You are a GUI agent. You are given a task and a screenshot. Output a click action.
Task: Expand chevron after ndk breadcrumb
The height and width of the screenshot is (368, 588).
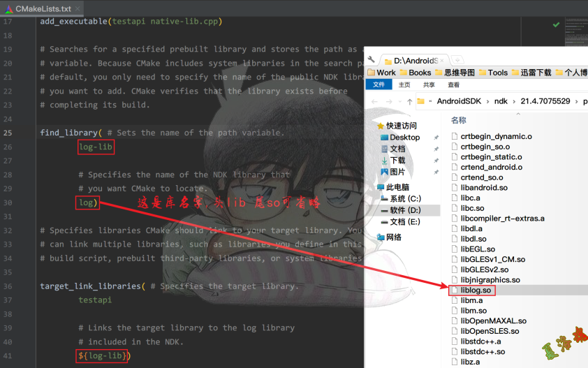click(514, 101)
